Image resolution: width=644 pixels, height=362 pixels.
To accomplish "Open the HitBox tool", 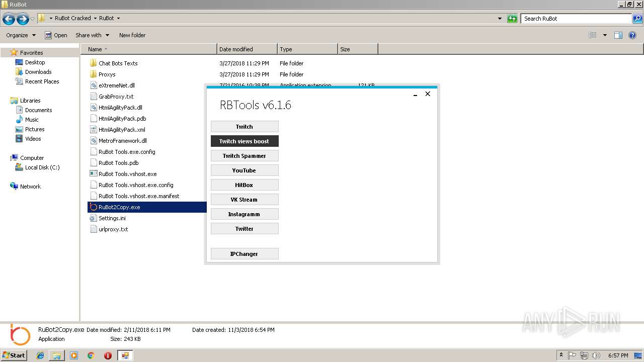I will tap(245, 185).
